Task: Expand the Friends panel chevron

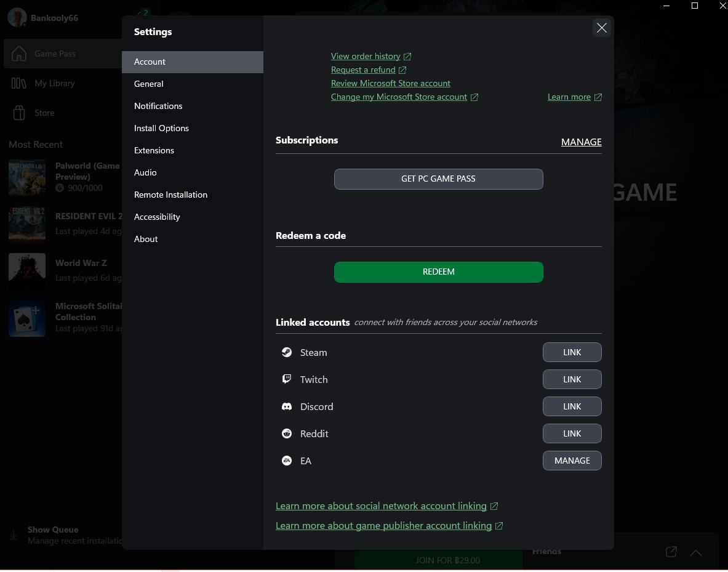Action: 696,552
